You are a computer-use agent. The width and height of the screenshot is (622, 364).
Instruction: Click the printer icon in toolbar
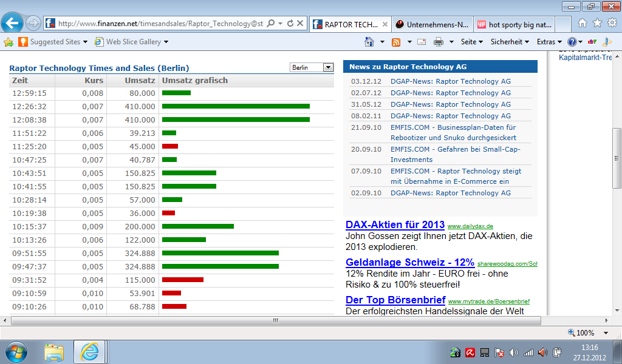click(439, 42)
